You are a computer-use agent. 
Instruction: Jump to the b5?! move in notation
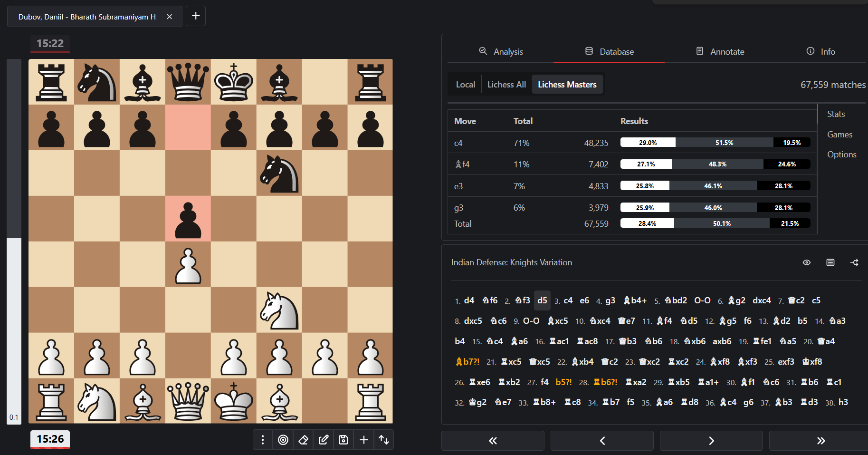click(563, 382)
